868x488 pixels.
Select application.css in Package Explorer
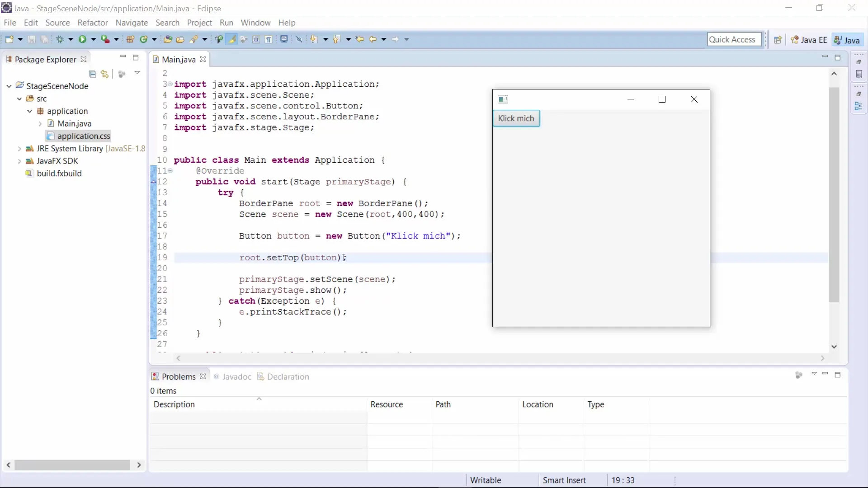(79, 136)
